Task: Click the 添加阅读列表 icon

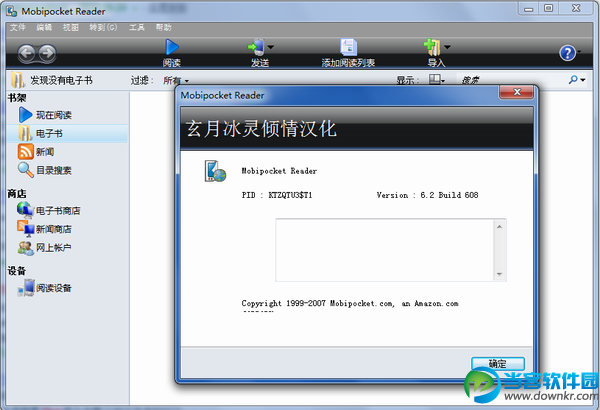Action: pyautogui.click(x=349, y=47)
